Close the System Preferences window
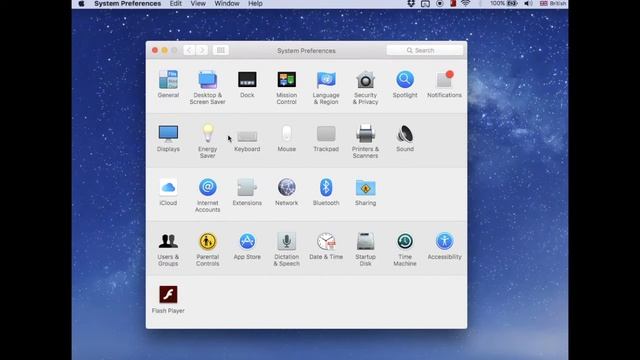 point(155,50)
